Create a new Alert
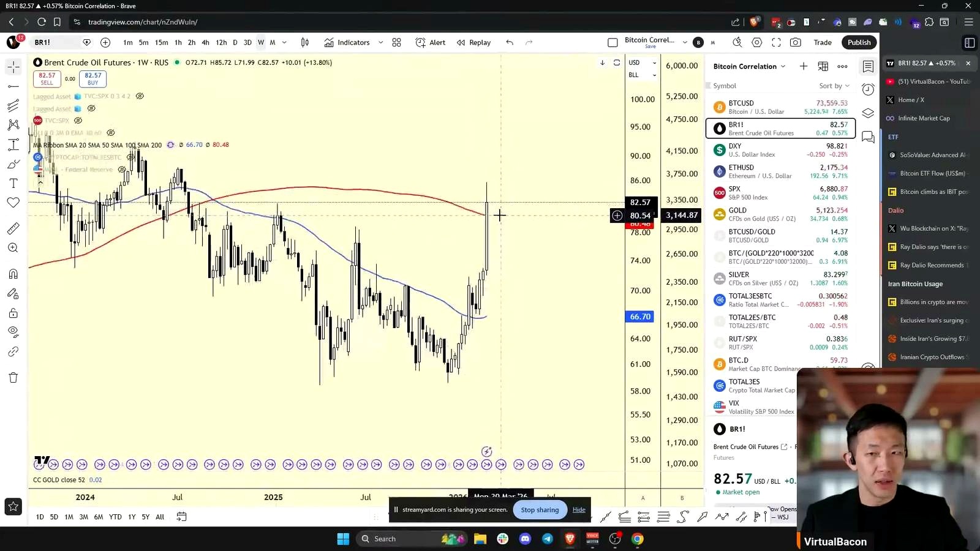The height and width of the screenshot is (551, 980). coord(431,42)
